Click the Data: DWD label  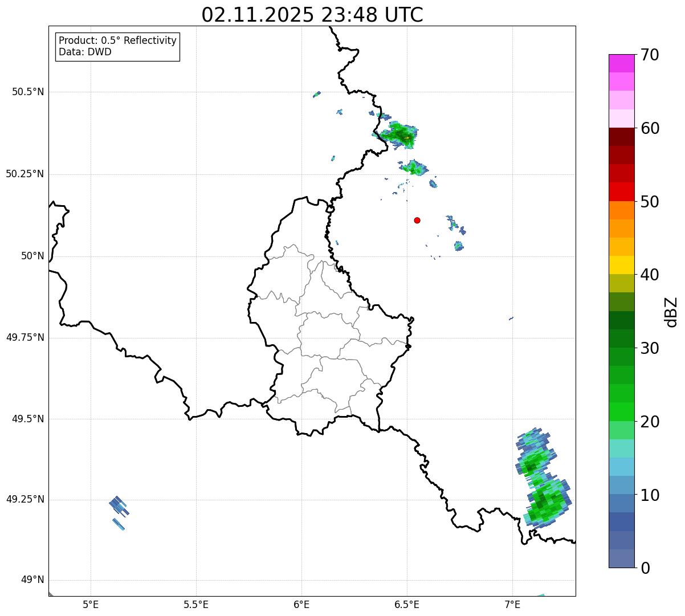85,52
